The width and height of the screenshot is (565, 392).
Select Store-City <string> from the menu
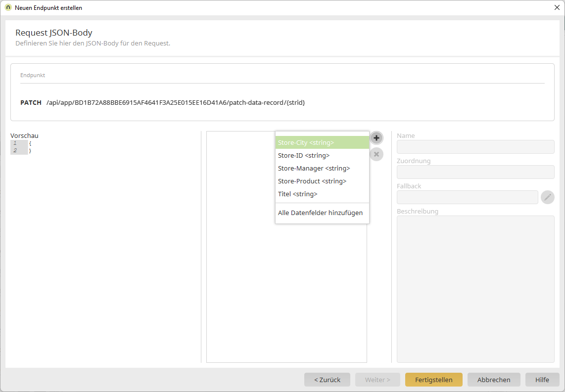[322, 142]
